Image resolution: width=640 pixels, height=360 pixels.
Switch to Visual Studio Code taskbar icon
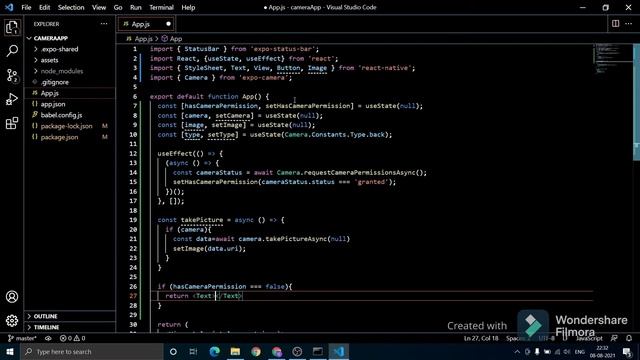pos(338,351)
